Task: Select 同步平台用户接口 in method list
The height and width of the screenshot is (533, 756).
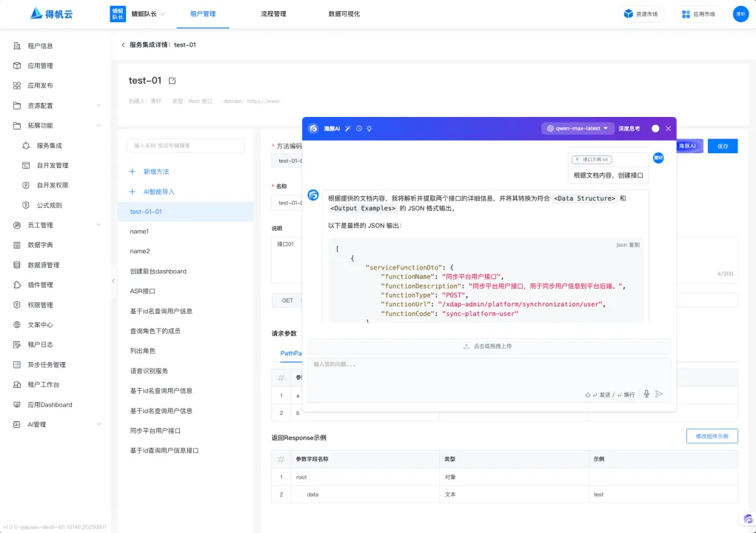Action: tap(186, 431)
